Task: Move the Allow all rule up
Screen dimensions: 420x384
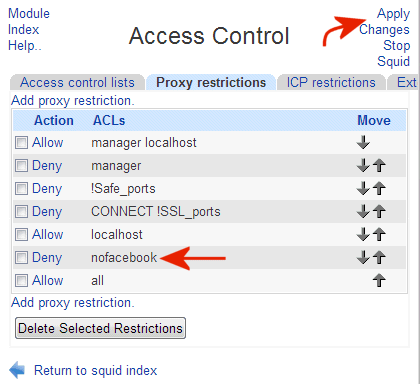Action: 379,280
